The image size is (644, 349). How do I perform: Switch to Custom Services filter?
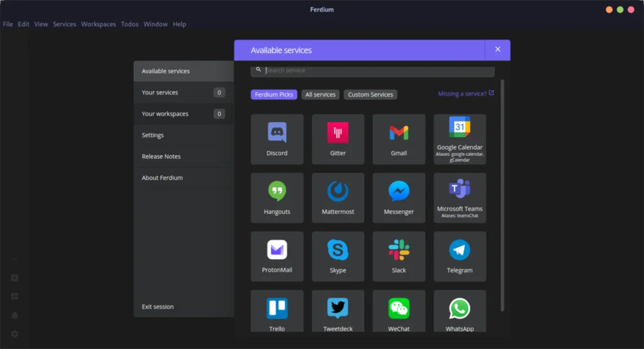pyautogui.click(x=370, y=94)
